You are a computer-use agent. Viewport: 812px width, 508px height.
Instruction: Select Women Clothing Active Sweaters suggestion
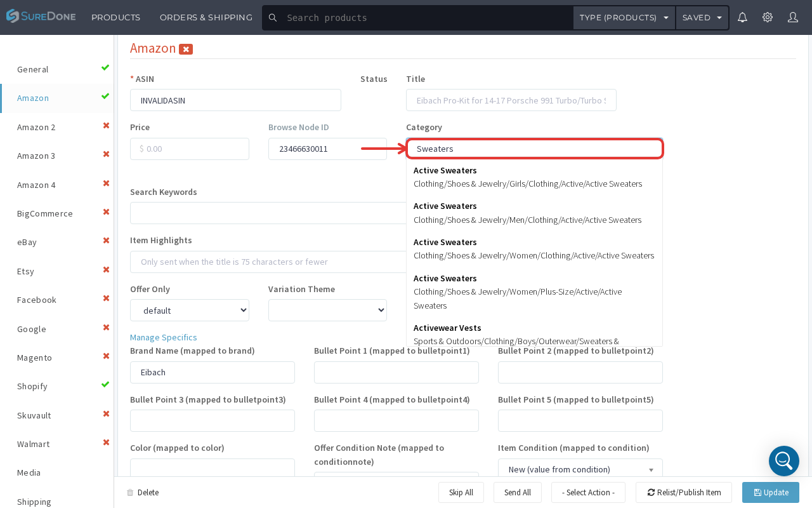coord(534,249)
